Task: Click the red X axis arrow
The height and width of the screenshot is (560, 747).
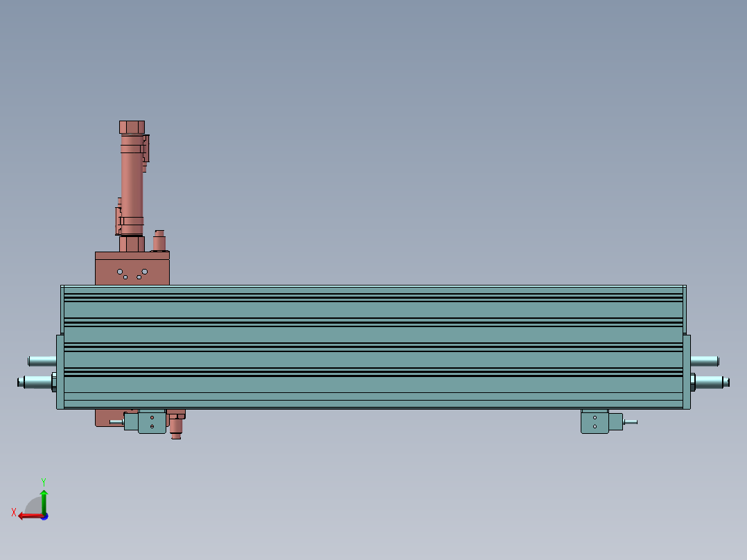Action: (x=26, y=516)
